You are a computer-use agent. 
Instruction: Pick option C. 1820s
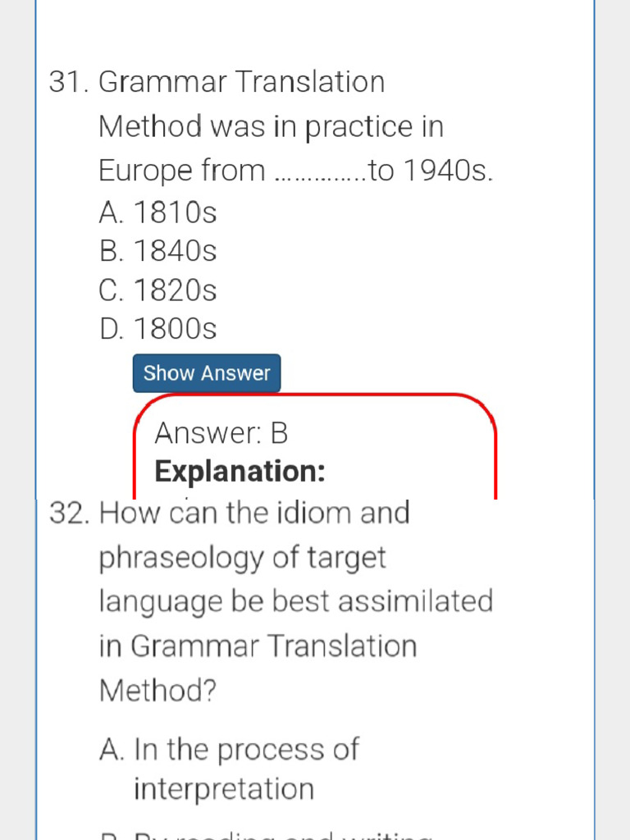click(x=158, y=290)
